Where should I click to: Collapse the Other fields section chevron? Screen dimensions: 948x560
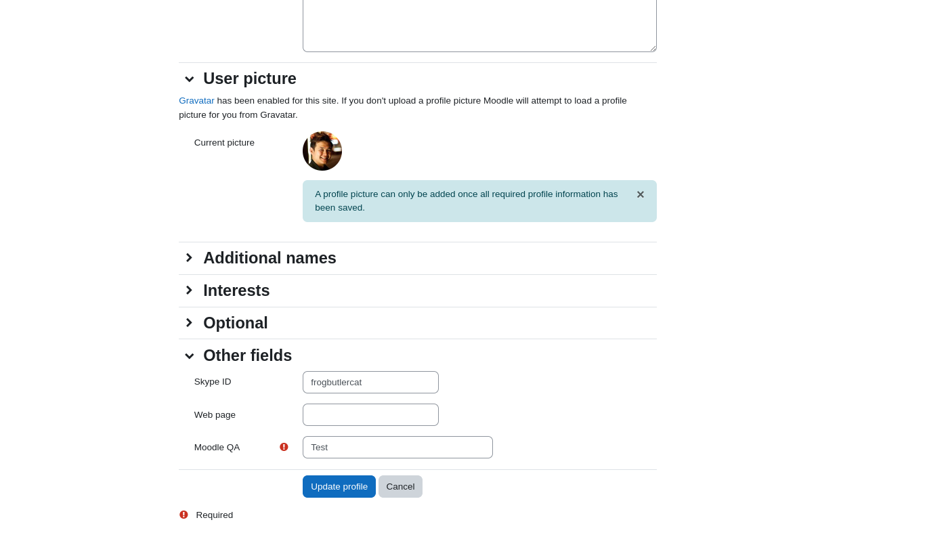pos(190,356)
